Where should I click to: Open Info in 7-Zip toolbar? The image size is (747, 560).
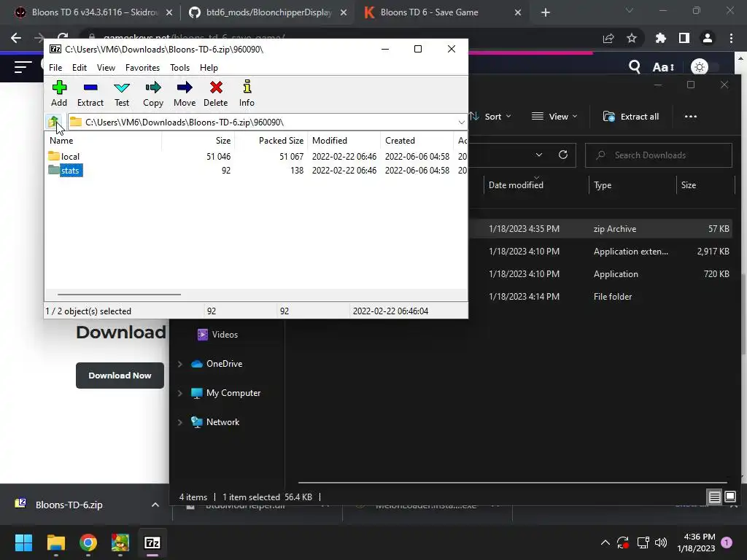click(247, 93)
